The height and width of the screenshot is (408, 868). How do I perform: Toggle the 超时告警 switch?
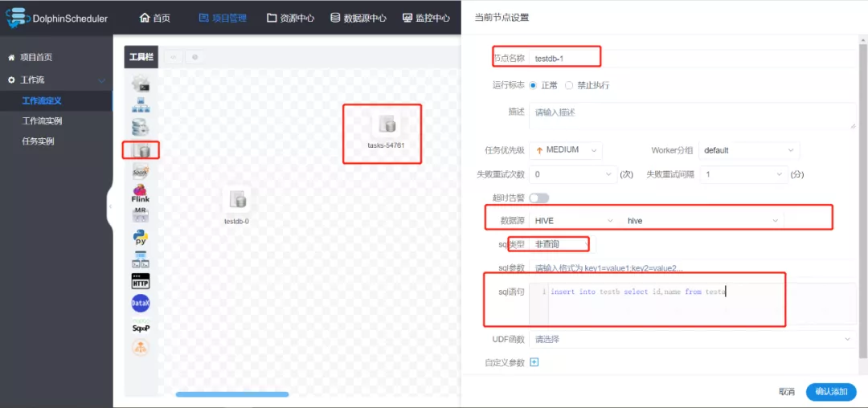tap(539, 198)
